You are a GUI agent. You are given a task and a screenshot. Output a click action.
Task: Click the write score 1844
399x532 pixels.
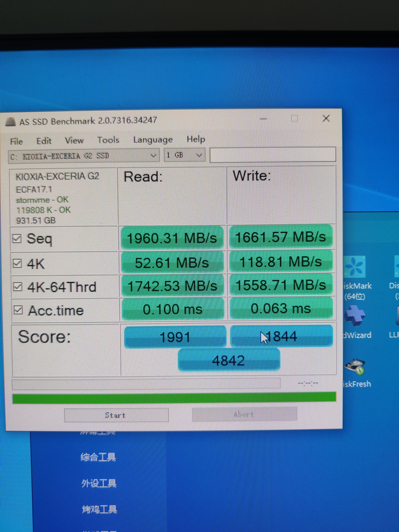click(282, 336)
